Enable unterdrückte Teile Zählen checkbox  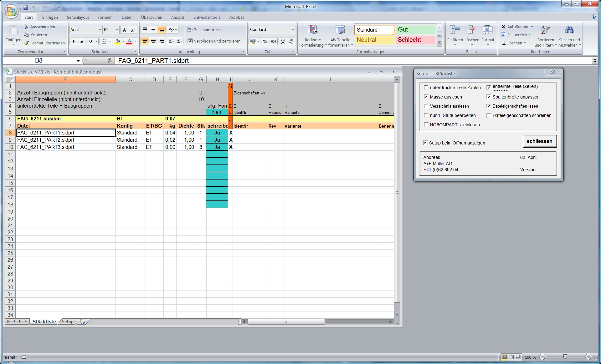click(426, 88)
